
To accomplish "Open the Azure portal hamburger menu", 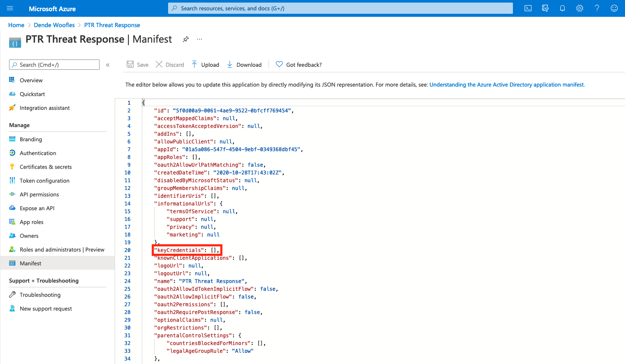I will [10, 8].
